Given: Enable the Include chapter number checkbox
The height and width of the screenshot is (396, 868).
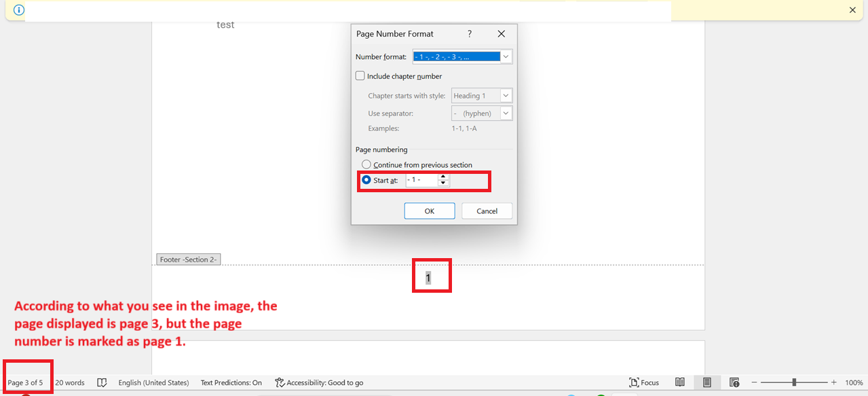Looking at the screenshot, I should 360,75.
